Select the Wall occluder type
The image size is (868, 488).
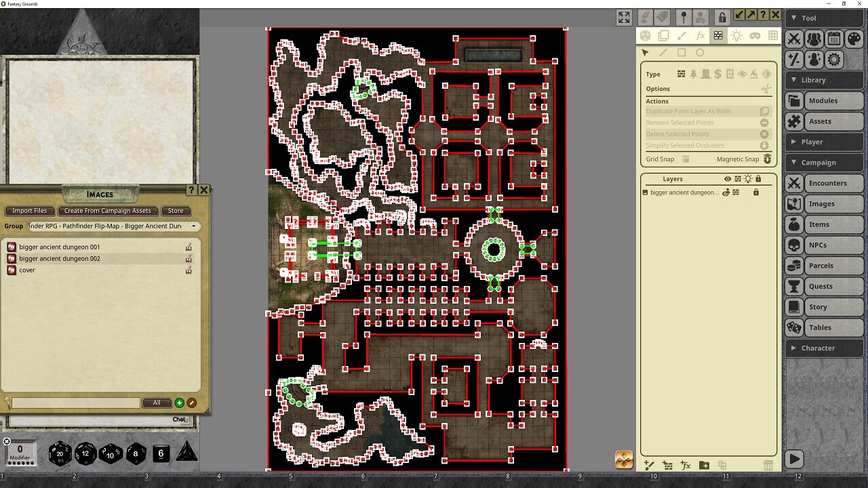(x=681, y=74)
